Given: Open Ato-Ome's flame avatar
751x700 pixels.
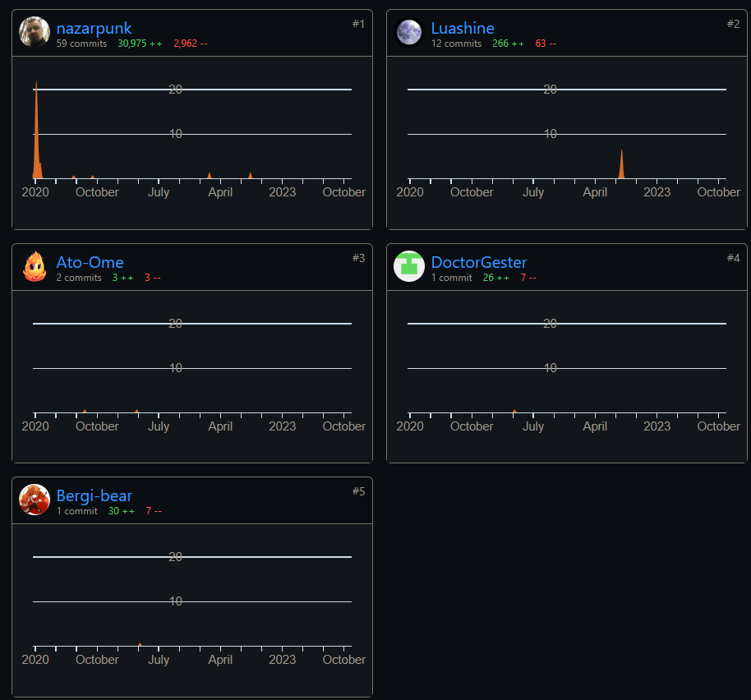Looking at the screenshot, I should pyautogui.click(x=35, y=266).
